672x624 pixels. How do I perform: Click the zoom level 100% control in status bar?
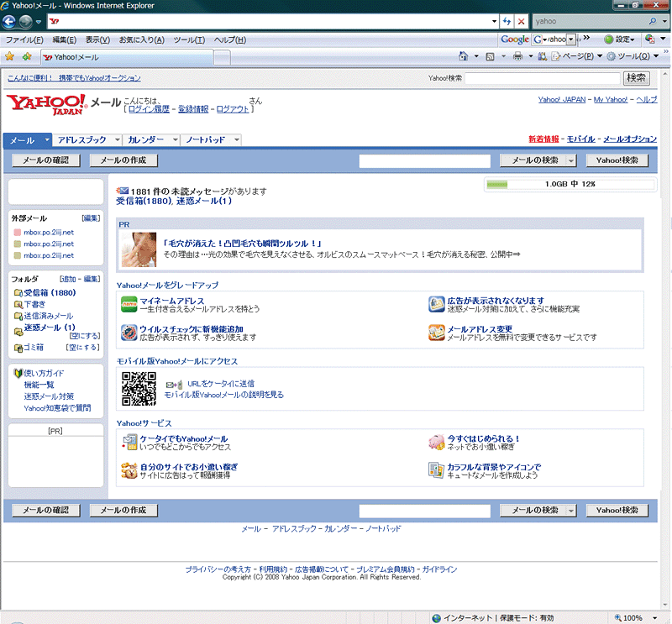click(636, 617)
